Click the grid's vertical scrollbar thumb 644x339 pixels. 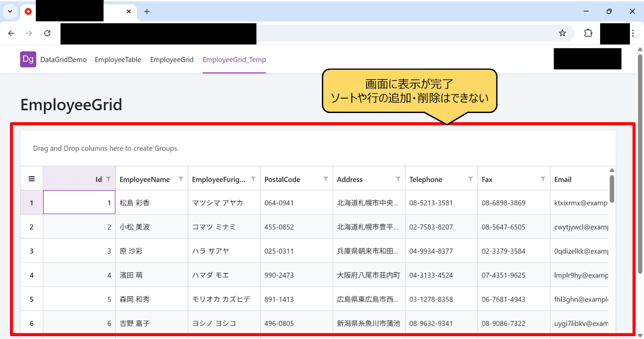point(612,189)
